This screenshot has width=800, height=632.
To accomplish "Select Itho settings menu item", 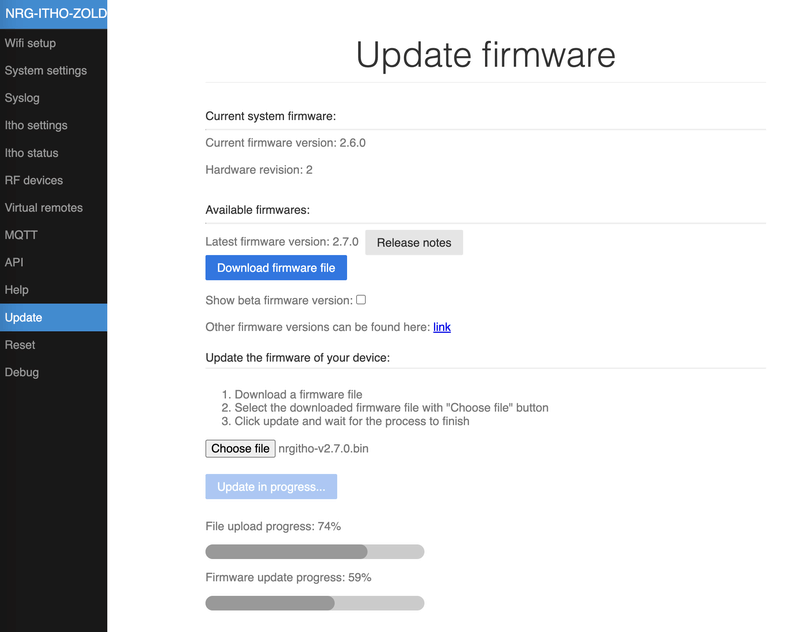I will tap(36, 125).
